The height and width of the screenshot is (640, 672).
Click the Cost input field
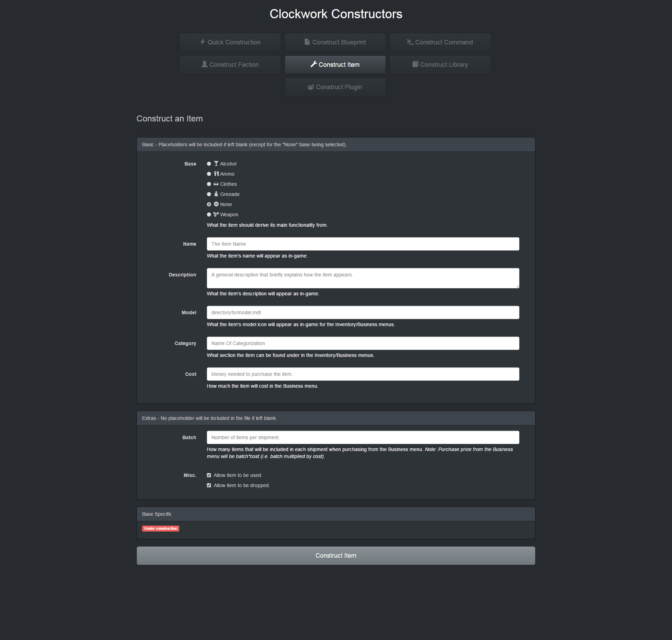coord(363,374)
